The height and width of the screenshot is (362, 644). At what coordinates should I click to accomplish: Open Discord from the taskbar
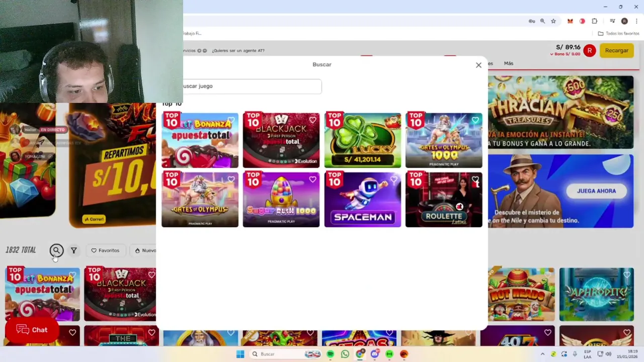pos(374,354)
